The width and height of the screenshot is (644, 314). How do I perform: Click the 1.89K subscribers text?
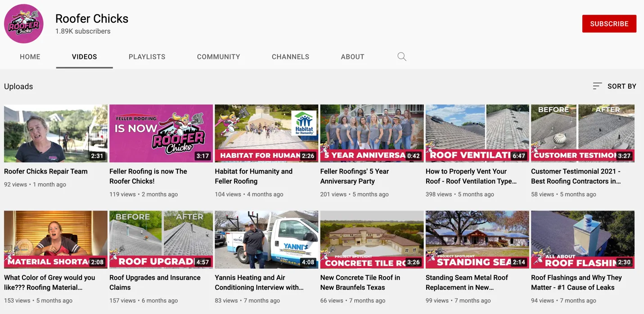pyautogui.click(x=83, y=31)
